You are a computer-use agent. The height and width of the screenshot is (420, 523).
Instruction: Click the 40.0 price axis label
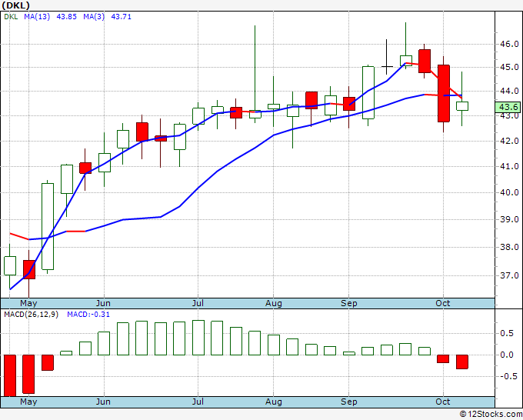click(x=509, y=192)
